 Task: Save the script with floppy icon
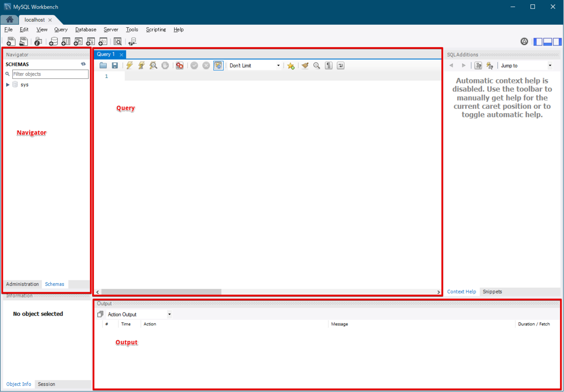point(115,66)
